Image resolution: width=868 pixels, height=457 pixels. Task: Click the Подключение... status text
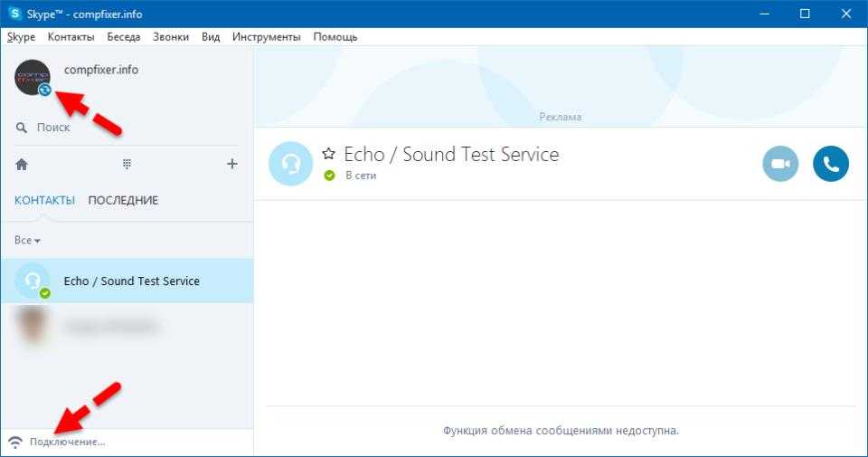[x=68, y=442]
